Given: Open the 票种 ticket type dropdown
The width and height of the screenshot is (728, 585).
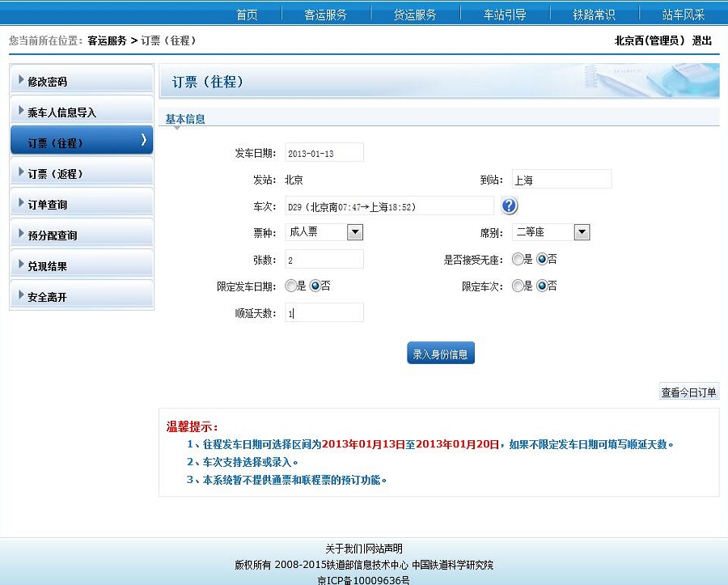Looking at the screenshot, I should [354, 232].
